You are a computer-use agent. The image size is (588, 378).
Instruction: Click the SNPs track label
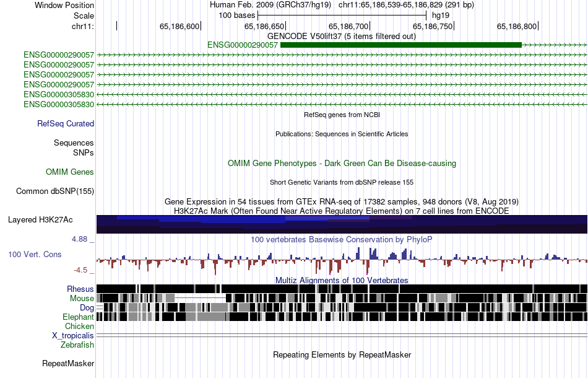point(84,153)
